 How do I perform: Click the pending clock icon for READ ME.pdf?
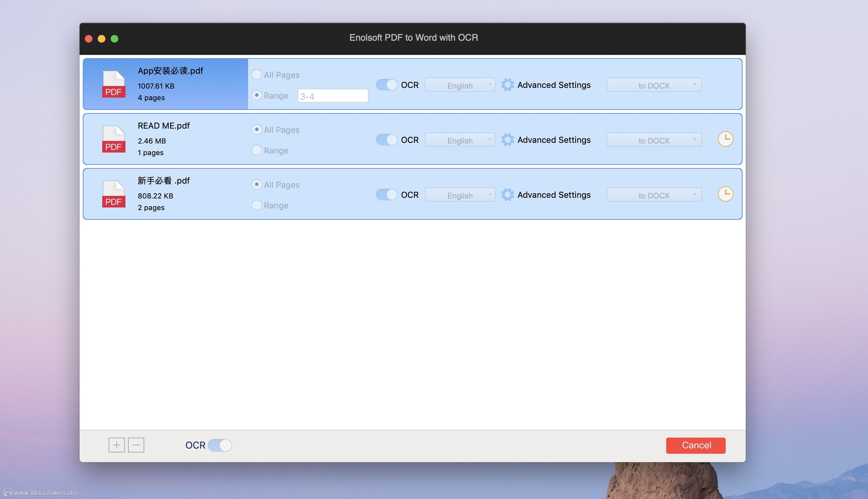pos(725,139)
